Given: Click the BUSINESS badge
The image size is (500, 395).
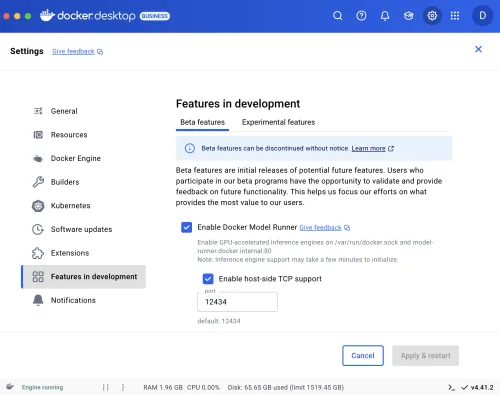Looking at the screenshot, I should 155,16.
